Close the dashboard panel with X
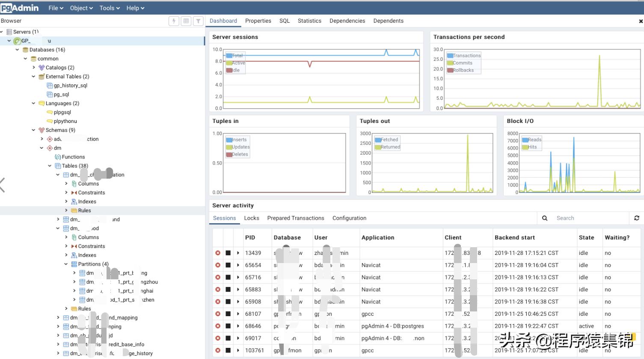Screen dimensions: 644x359 click(x=641, y=21)
